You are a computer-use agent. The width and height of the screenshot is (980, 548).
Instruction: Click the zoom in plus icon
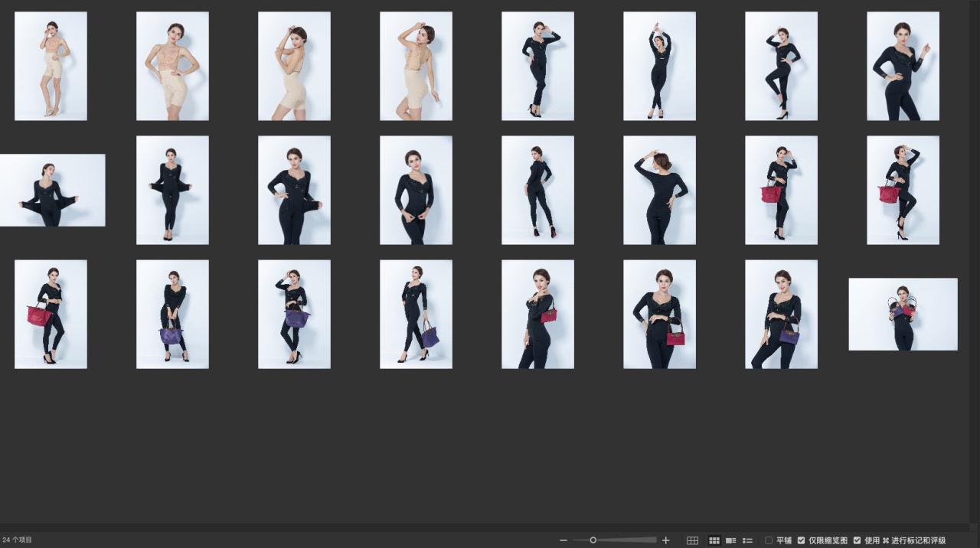(x=665, y=540)
